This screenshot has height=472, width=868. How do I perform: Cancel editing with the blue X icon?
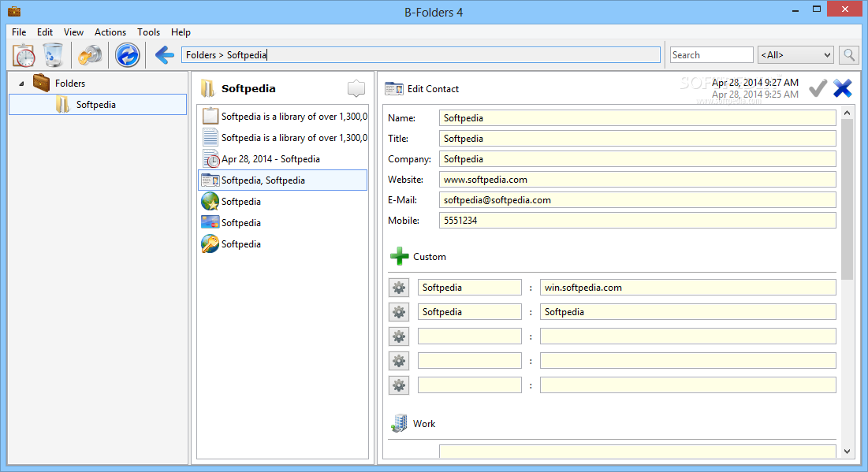pos(843,88)
